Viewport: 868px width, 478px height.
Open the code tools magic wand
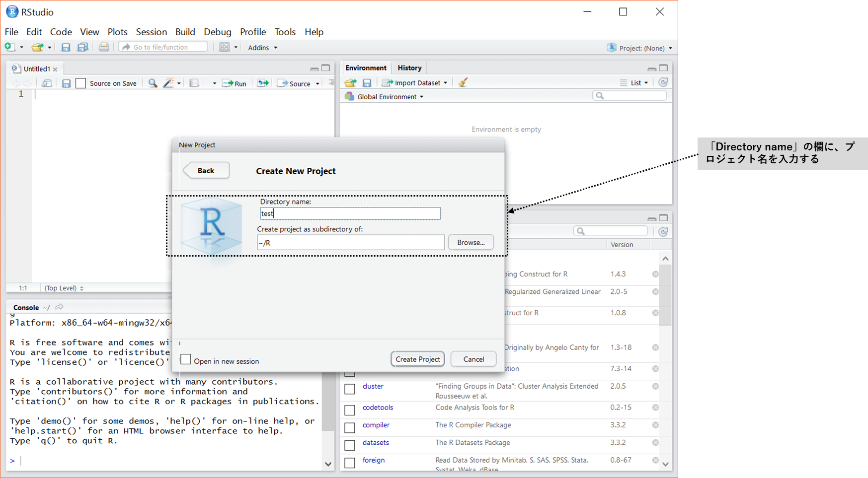(169, 83)
